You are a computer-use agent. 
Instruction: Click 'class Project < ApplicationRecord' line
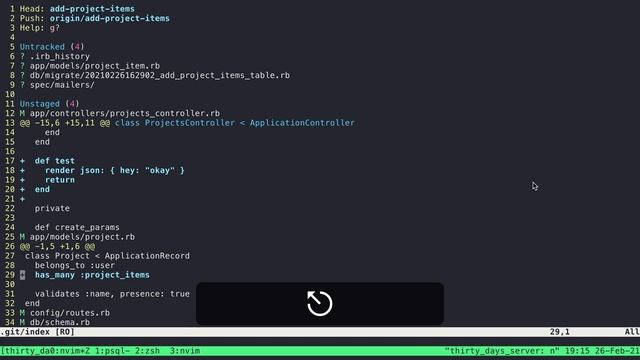(107, 256)
